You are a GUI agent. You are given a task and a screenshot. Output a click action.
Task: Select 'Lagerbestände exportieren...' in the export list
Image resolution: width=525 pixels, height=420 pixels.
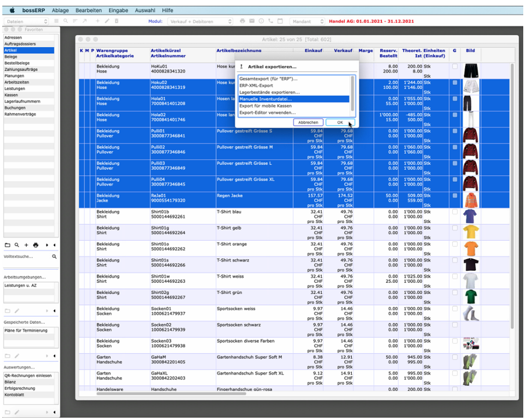coord(270,92)
